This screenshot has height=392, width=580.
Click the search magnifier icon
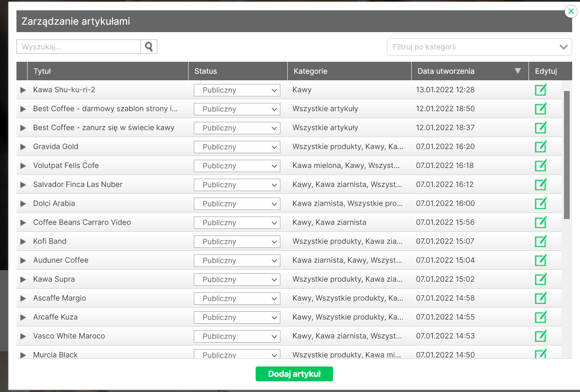(149, 47)
